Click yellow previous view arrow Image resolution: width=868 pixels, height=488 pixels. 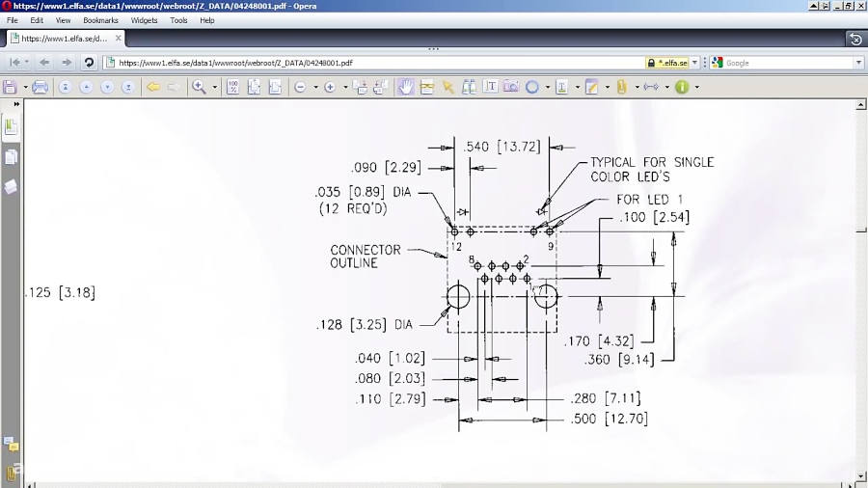[x=153, y=87]
